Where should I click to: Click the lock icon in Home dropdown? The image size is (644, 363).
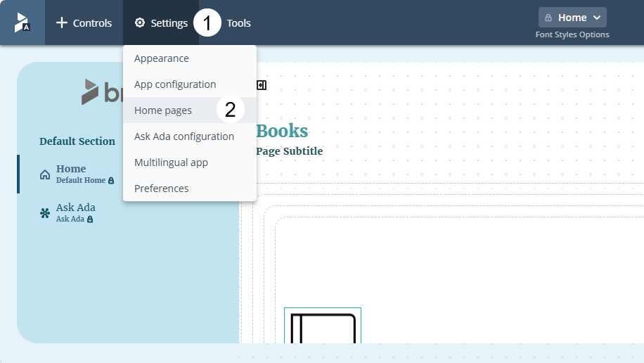(x=548, y=18)
